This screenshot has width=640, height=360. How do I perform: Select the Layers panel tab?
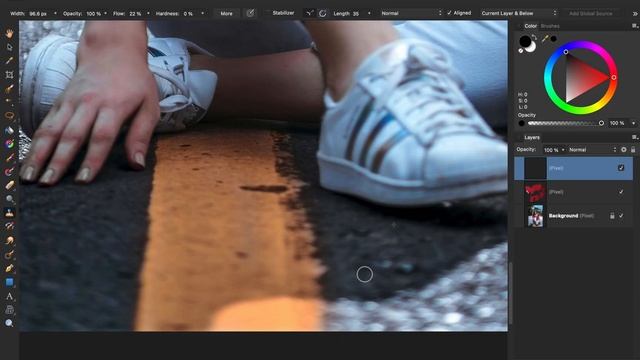coord(532,138)
